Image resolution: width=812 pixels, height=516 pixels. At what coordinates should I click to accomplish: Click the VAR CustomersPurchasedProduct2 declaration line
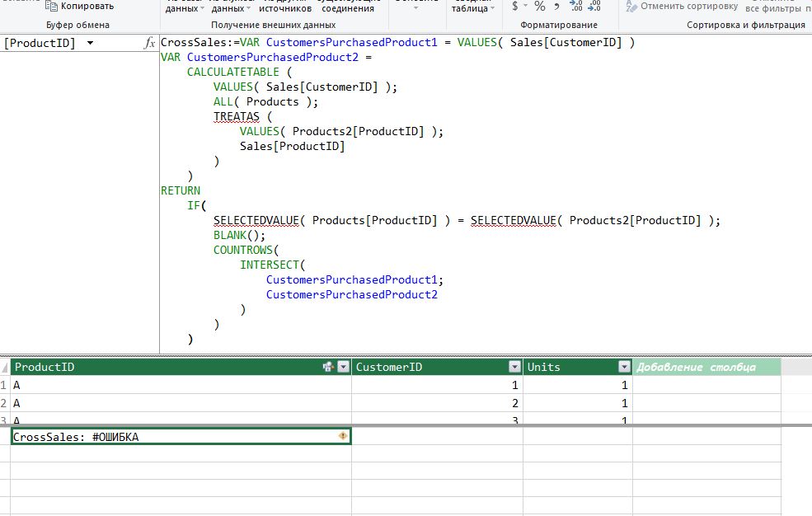click(x=266, y=57)
